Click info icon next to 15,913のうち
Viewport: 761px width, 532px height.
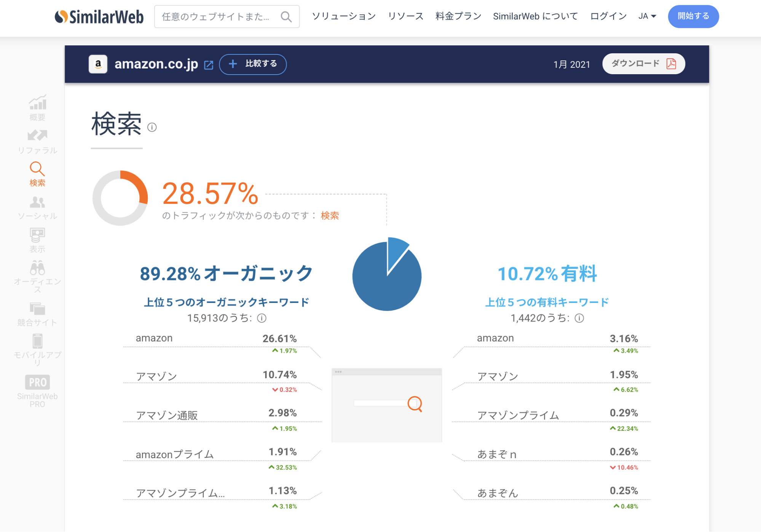point(262,318)
